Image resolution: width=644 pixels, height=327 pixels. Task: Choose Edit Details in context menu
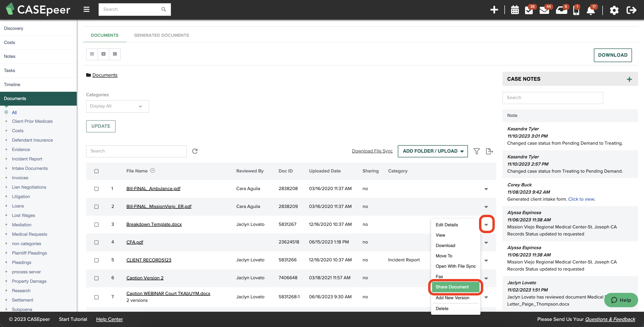point(447,225)
